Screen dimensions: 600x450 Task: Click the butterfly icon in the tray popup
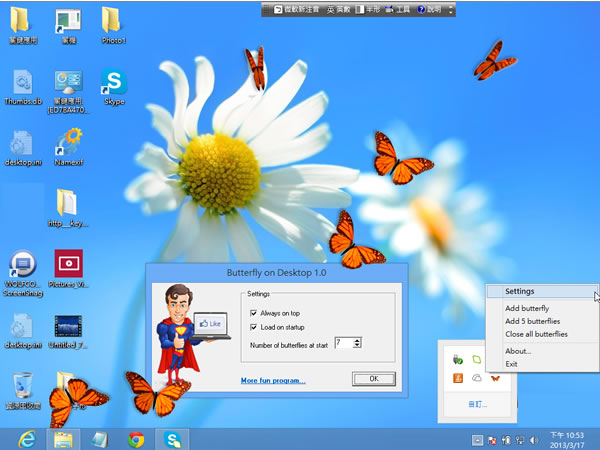click(493, 377)
